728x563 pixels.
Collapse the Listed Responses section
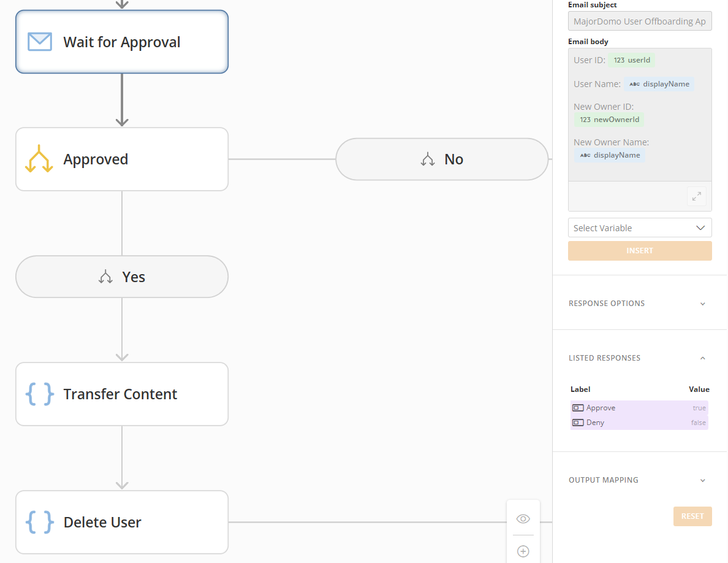pos(702,358)
